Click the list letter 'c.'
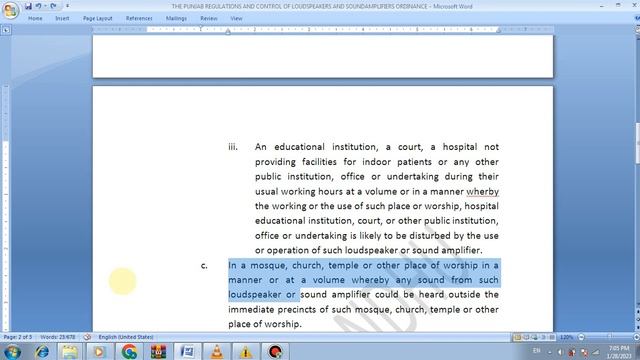The image size is (640, 360). pyautogui.click(x=204, y=266)
